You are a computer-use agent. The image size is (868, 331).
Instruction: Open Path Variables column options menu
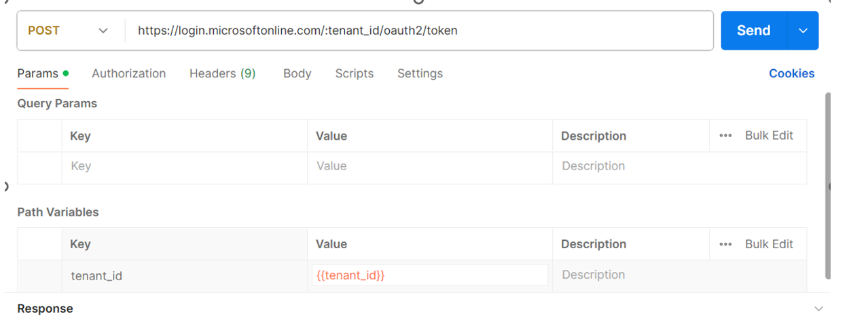tap(725, 244)
